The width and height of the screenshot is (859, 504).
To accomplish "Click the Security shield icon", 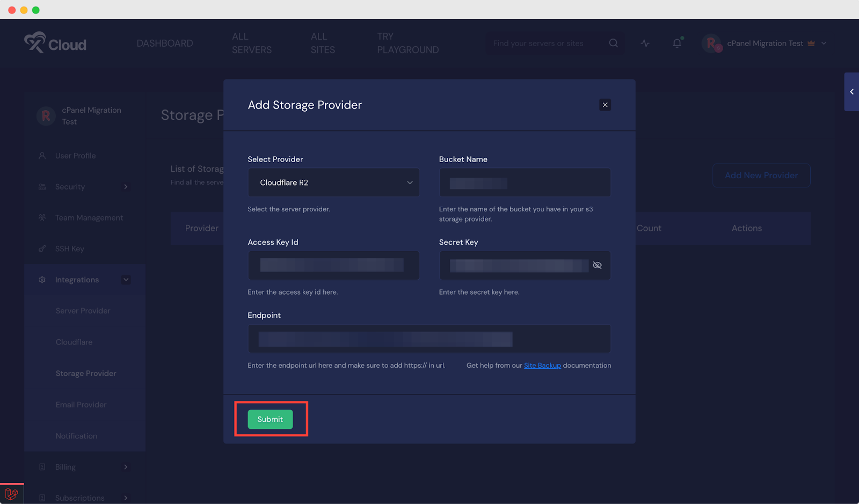I will pyautogui.click(x=42, y=186).
